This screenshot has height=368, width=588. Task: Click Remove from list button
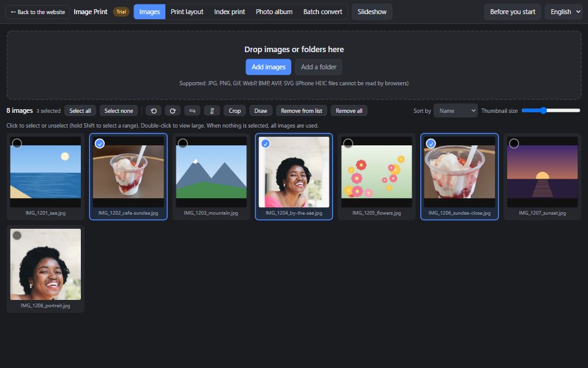click(301, 111)
